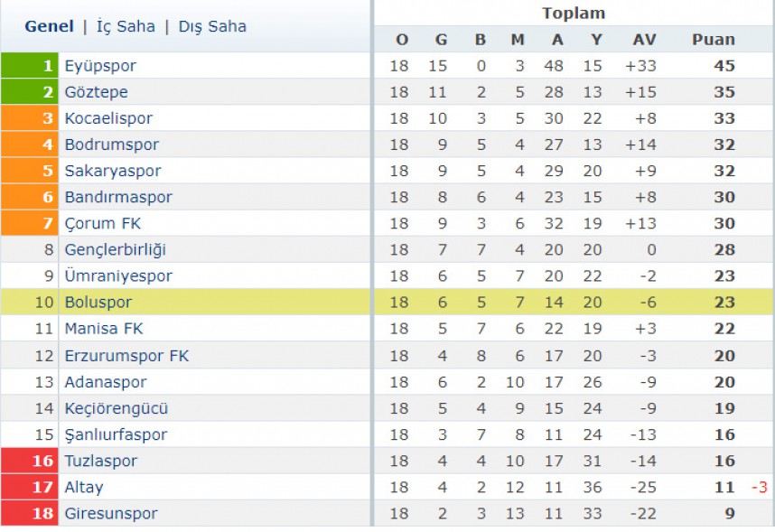Click the Puan column header
Image resolution: width=775 pixels, height=532 pixels.
point(714,40)
